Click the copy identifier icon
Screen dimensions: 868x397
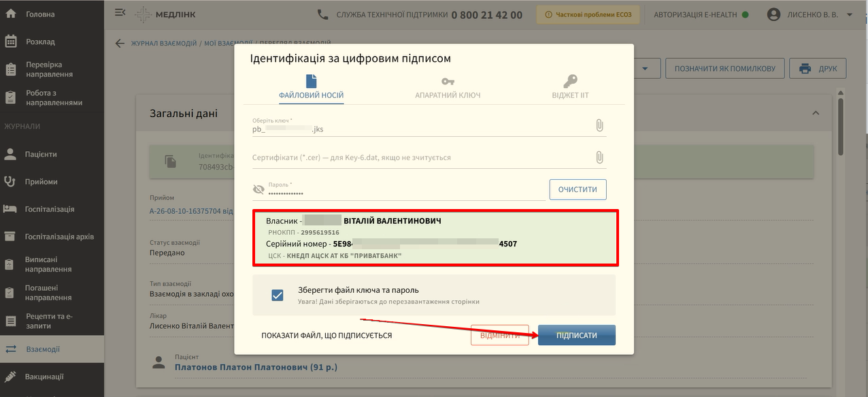pyautogui.click(x=171, y=161)
